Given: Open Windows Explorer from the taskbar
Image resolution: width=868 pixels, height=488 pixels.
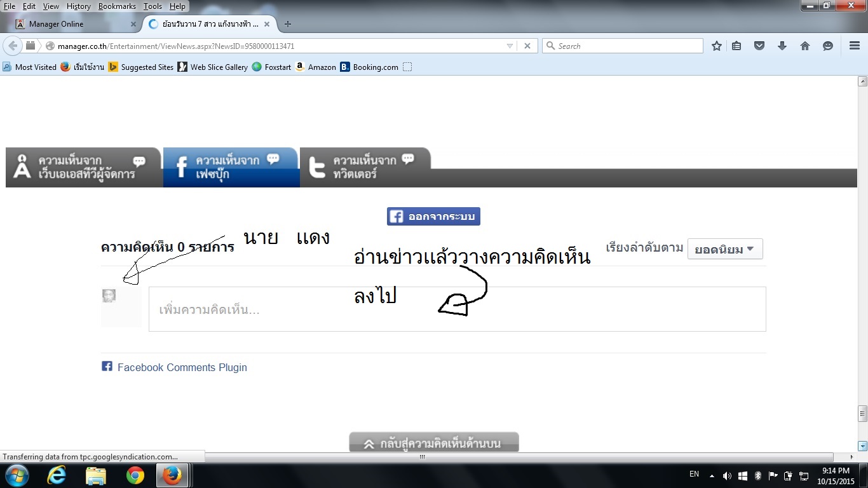Looking at the screenshot, I should click(x=96, y=475).
